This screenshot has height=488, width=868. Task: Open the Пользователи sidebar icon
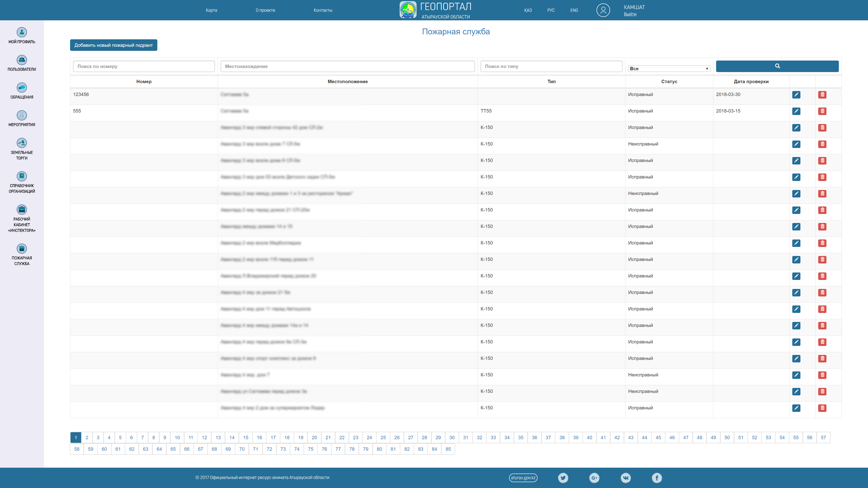(x=21, y=60)
